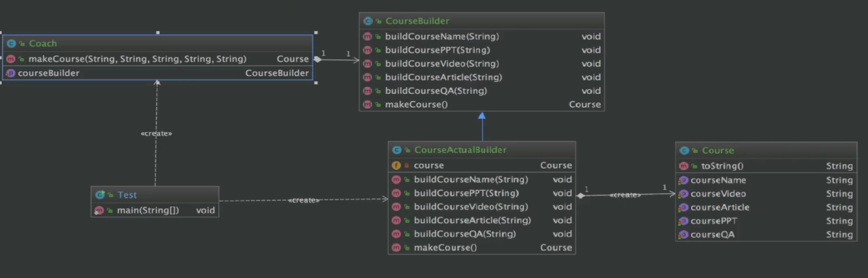Screen dimensions: 868x278
Task: Select makeCourse() text in CourseActualBuilder
Action: (445, 248)
